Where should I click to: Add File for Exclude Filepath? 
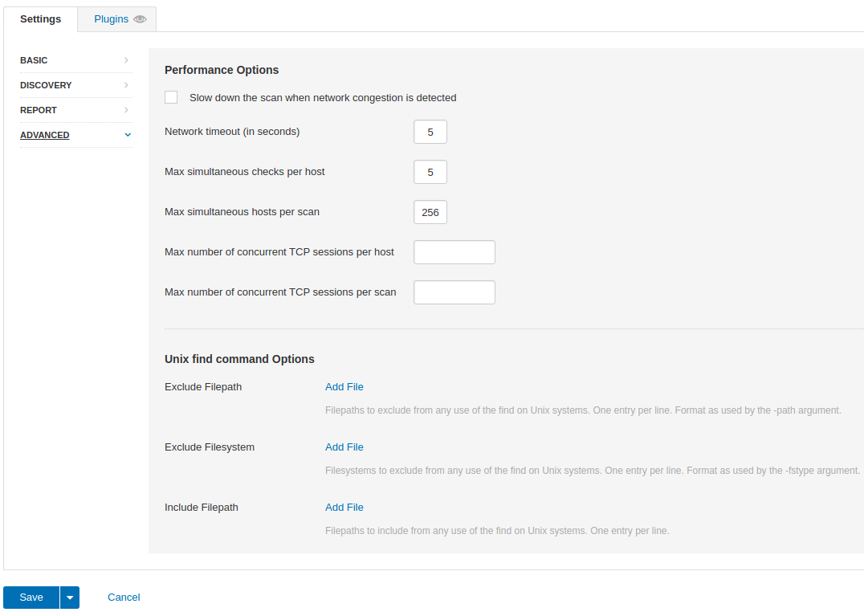click(x=344, y=387)
